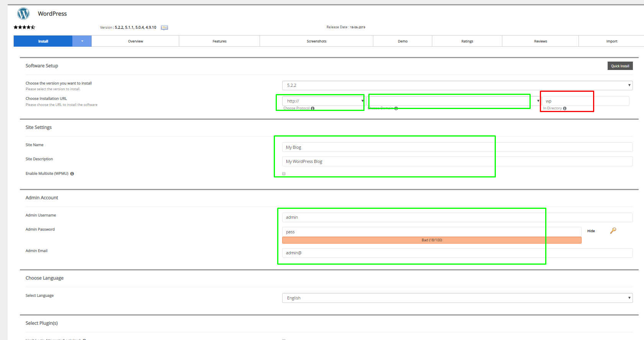644x340 pixels.
Task: Click the Admin Password field
Action: point(432,232)
